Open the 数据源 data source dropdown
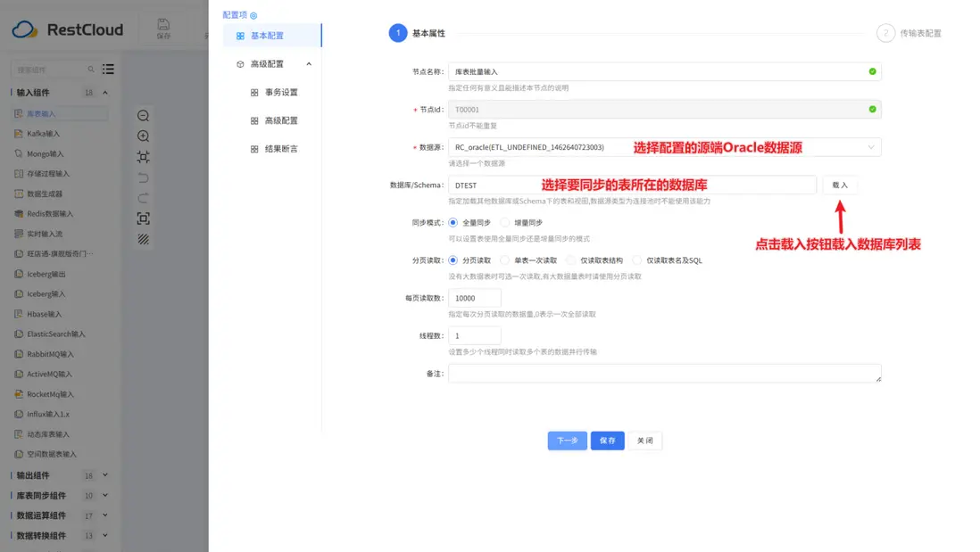Screen dimensions: 980x552 pos(872,147)
